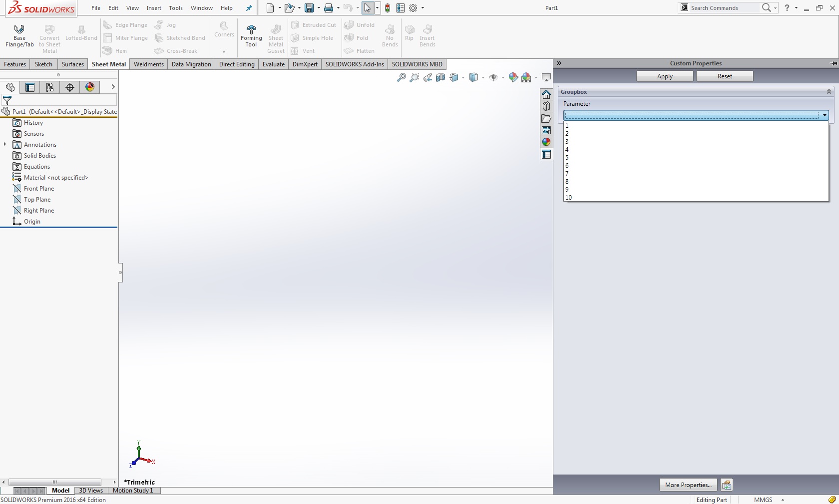This screenshot has width=839, height=504.
Task: Open the Parameter combo box arrow
Action: (x=824, y=115)
